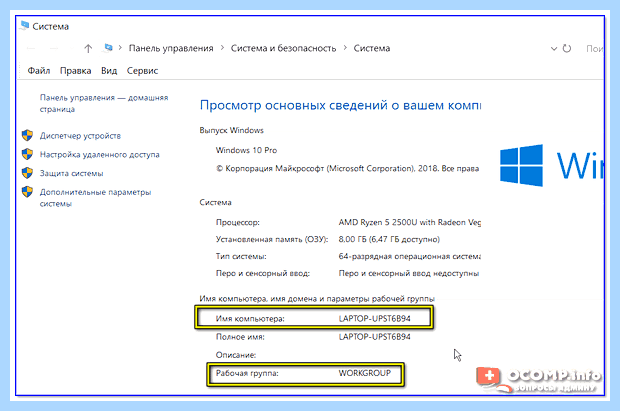Click the Система breadcrumb
This screenshot has height=411, width=620.
(x=372, y=48)
